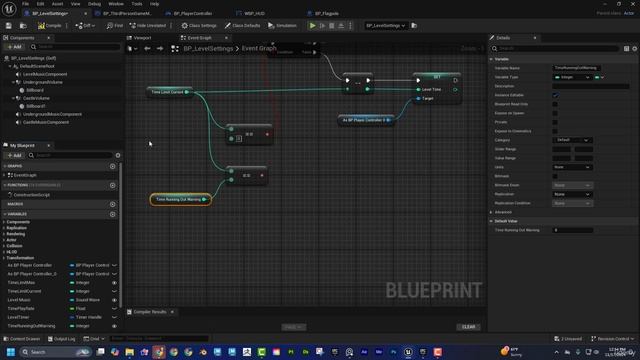Click Add in My Blueprint panel

14,156
